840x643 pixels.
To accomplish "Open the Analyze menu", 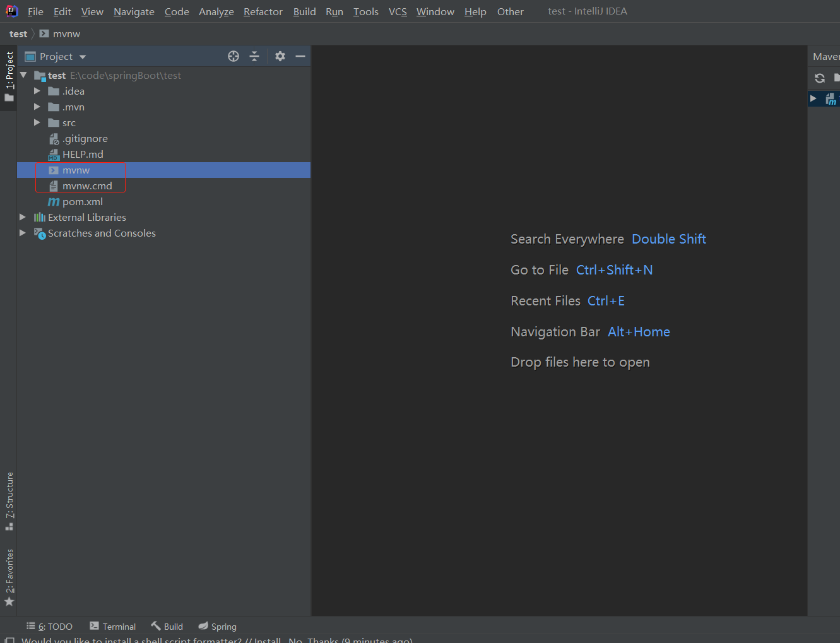I will (x=216, y=11).
